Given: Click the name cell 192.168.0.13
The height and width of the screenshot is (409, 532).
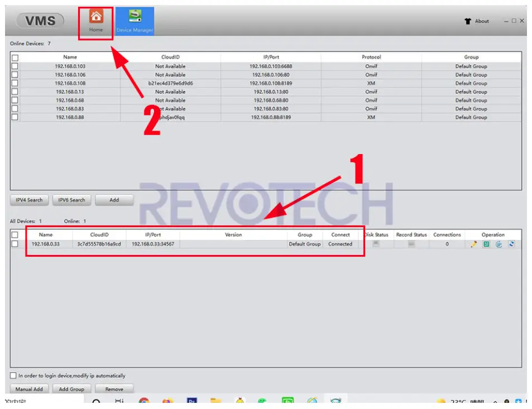Looking at the screenshot, I should (x=70, y=92).
